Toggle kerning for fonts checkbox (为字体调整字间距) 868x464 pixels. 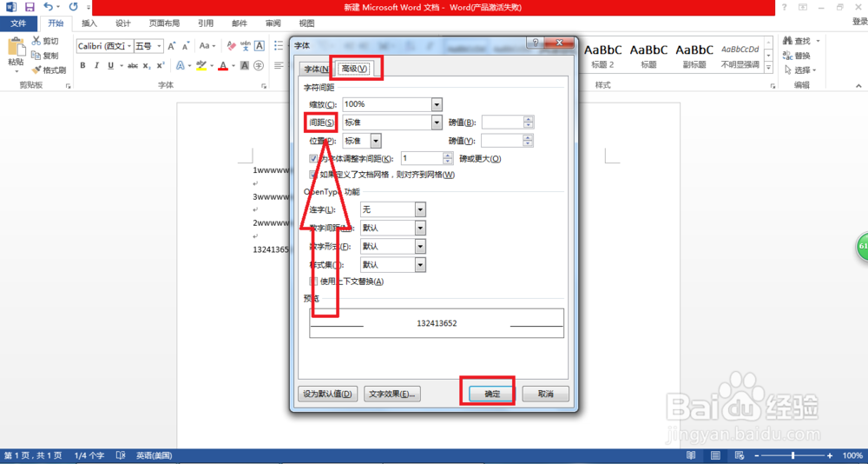click(313, 158)
